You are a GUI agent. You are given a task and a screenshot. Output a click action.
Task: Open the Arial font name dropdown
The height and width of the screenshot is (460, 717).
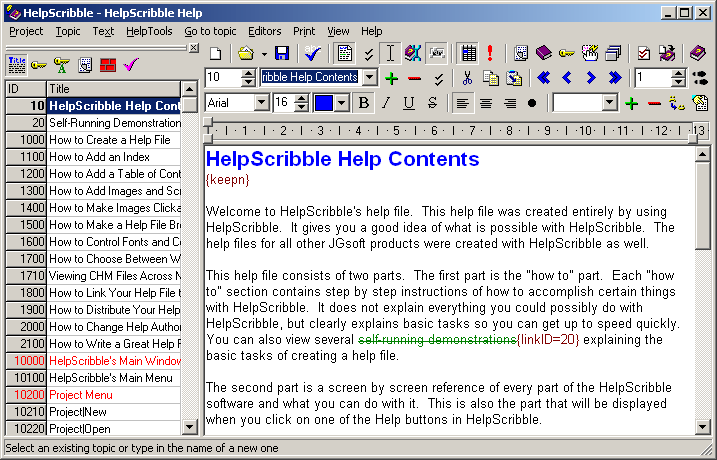click(x=263, y=103)
